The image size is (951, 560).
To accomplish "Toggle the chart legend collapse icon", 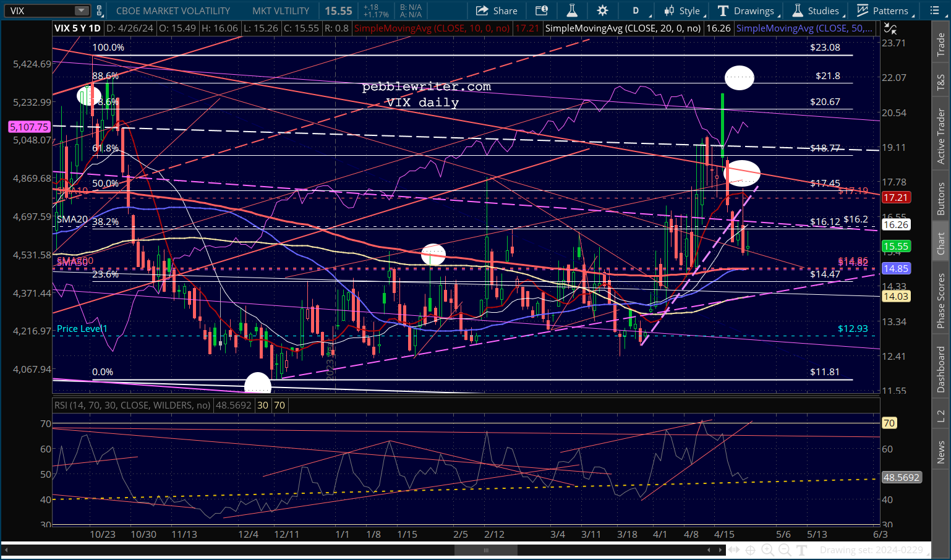I will [890, 28].
